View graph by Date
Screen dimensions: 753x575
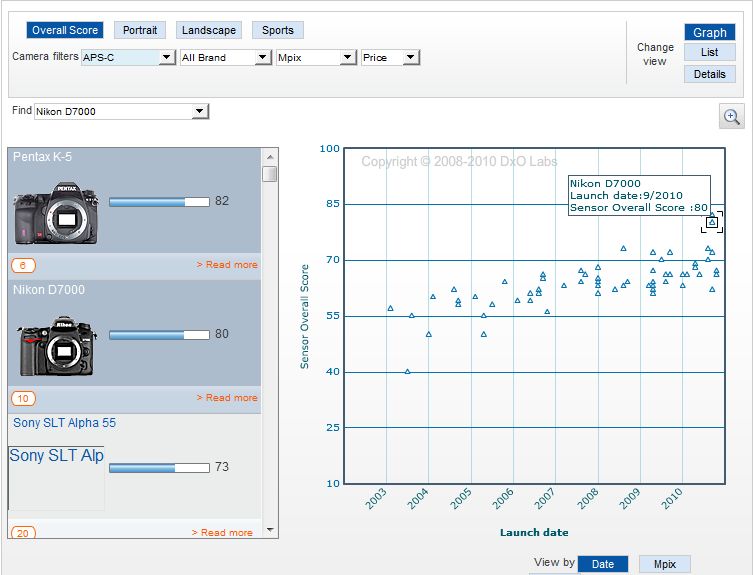(x=603, y=564)
